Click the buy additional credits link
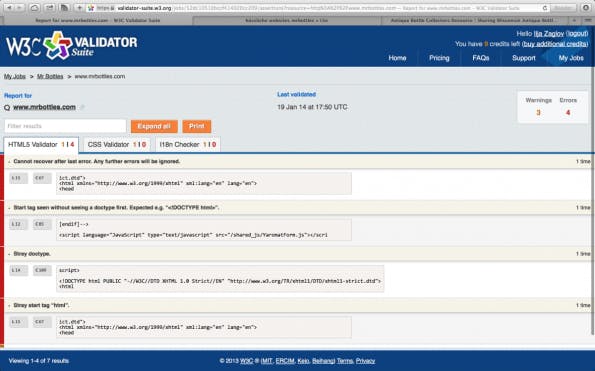This screenshot has width=595, height=371. point(555,44)
